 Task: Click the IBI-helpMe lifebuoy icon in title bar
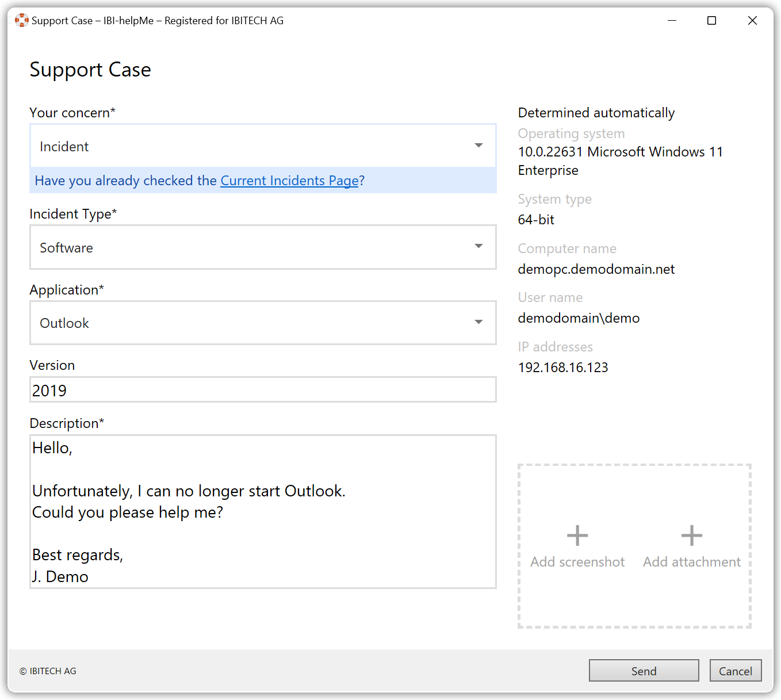coord(22,21)
